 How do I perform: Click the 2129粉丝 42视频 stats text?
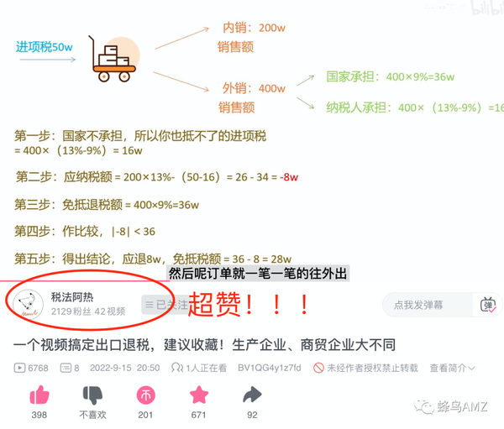tap(88, 311)
